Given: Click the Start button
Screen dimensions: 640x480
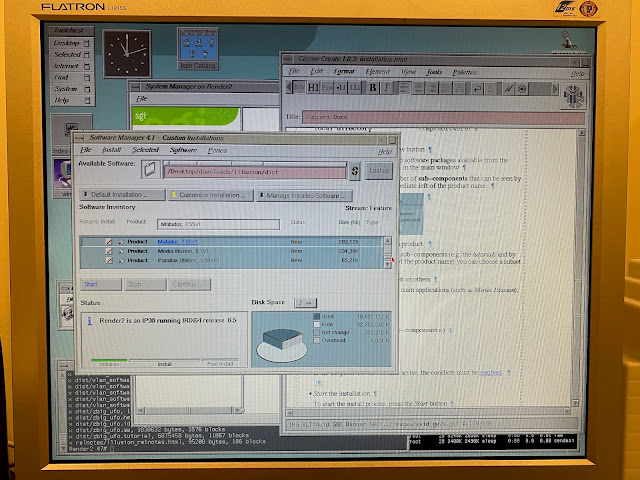Looking at the screenshot, I should pyautogui.click(x=101, y=284).
